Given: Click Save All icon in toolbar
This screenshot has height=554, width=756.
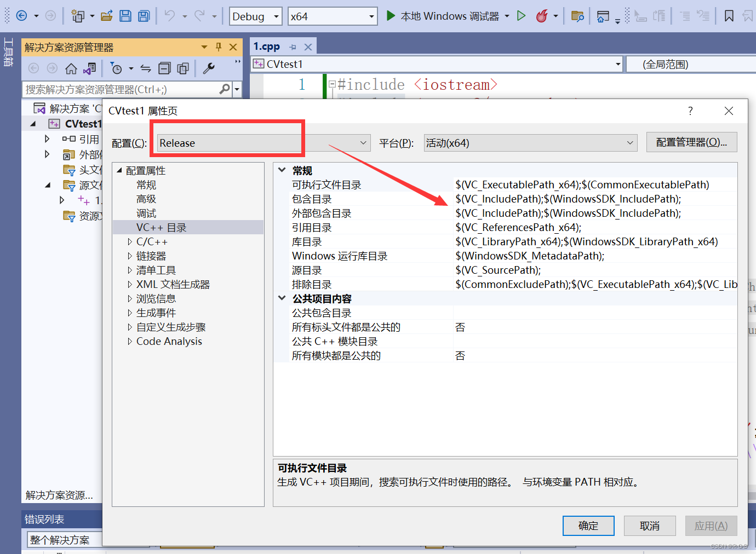Looking at the screenshot, I should click(144, 16).
